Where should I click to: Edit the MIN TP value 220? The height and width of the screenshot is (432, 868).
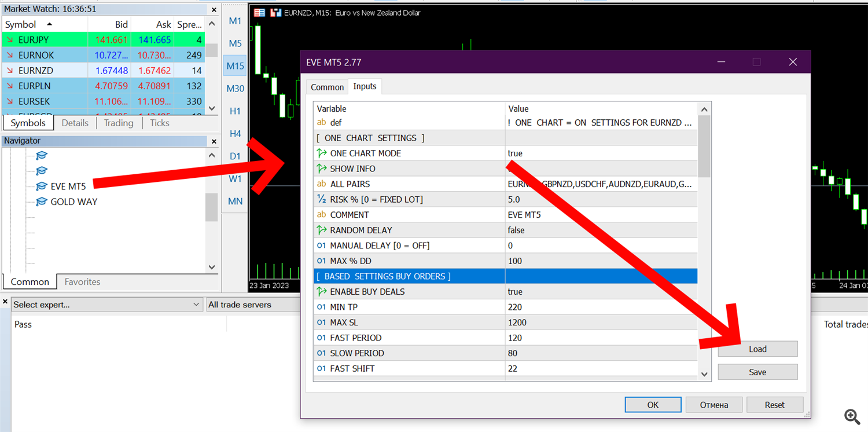(601, 307)
